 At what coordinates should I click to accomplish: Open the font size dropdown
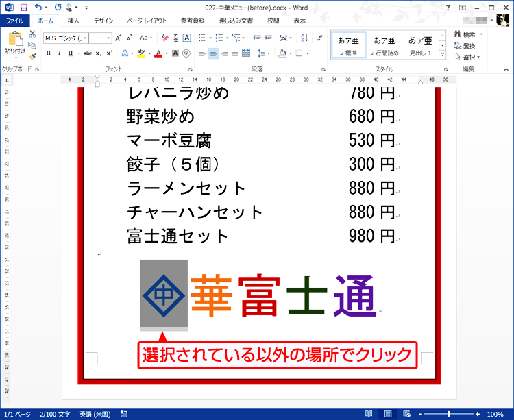108,38
